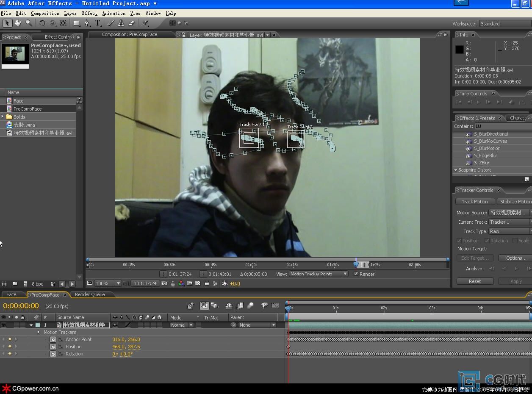The image size is (532, 394).
Task: Select the Rotation tool
Action: 42,23
